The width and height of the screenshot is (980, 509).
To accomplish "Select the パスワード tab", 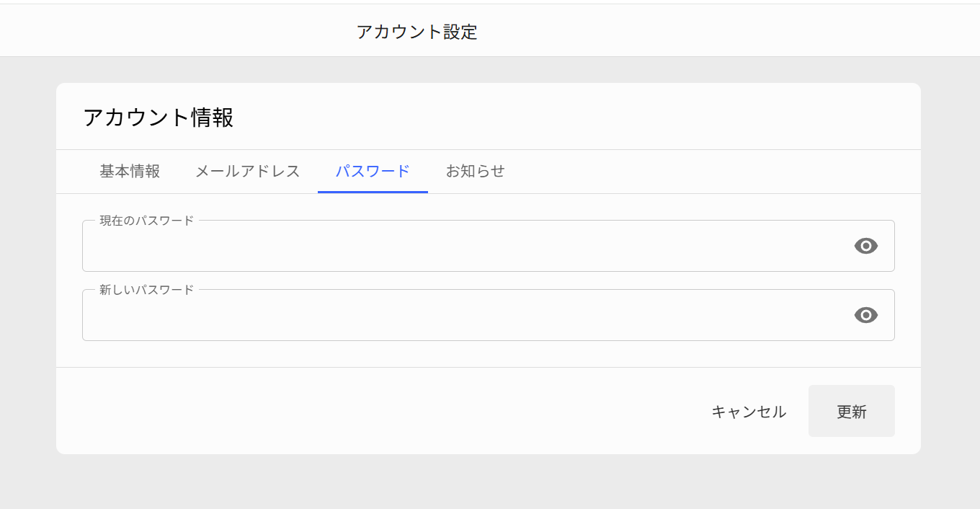I will [x=373, y=172].
